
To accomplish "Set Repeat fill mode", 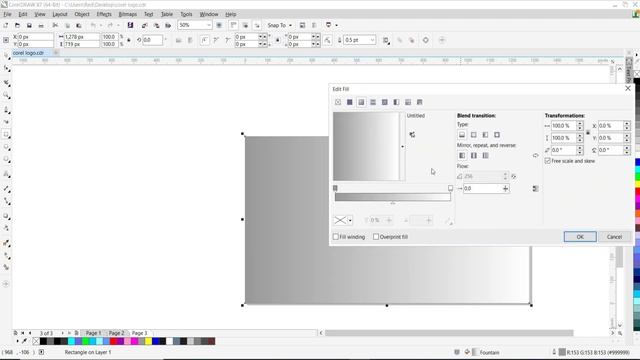I will pos(485,156).
